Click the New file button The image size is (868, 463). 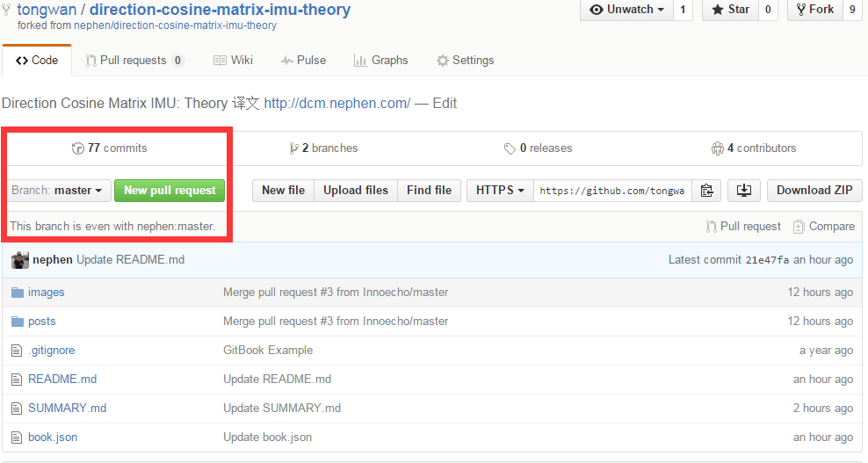click(284, 191)
